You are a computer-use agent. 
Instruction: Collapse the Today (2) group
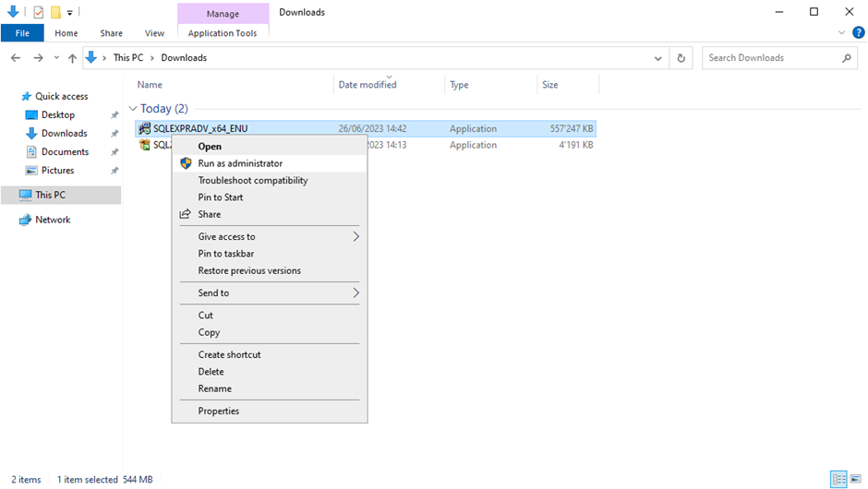point(133,109)
